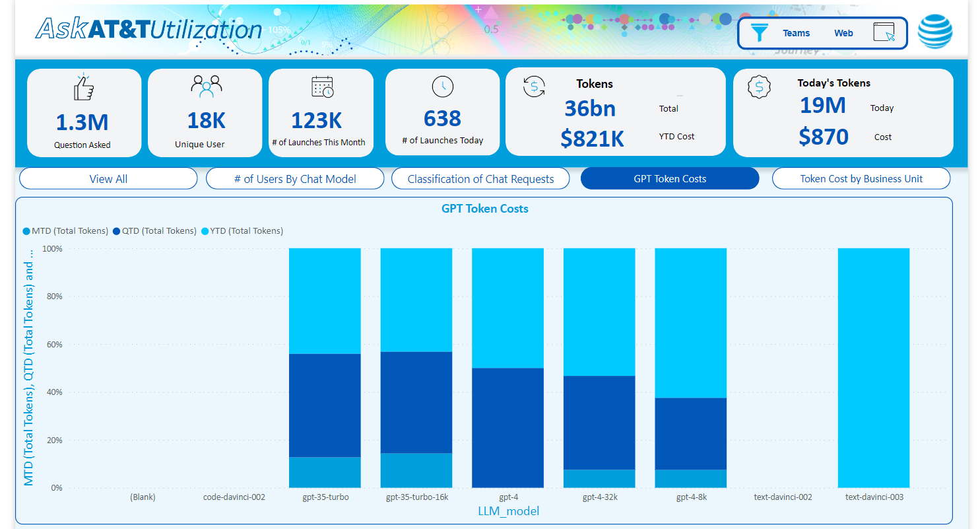
Task: Click the Tokens dollar refresh icon
Action: (x=534, y=87)
